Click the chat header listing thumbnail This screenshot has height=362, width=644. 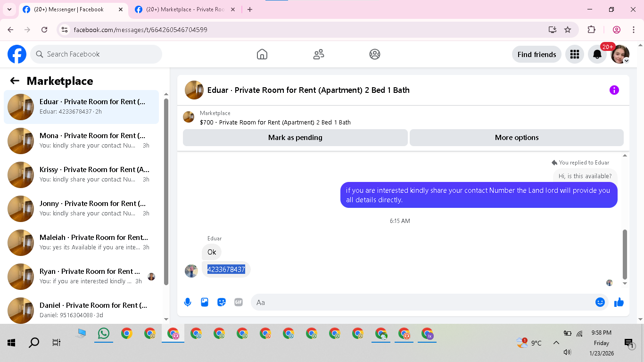coord(194,90)
